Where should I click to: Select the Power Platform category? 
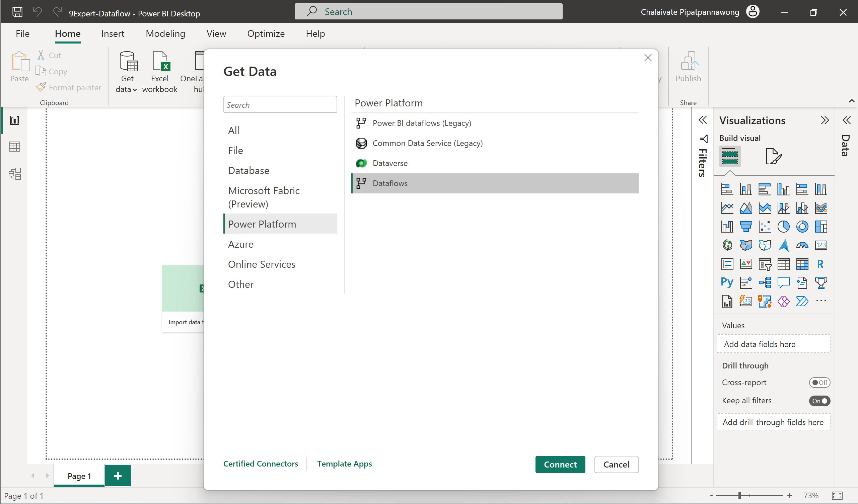click(x=262, y=223)
